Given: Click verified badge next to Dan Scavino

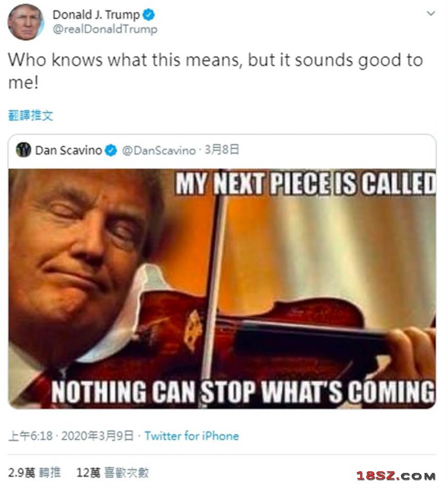Looking at the screenshot, I should click(111, 150).
